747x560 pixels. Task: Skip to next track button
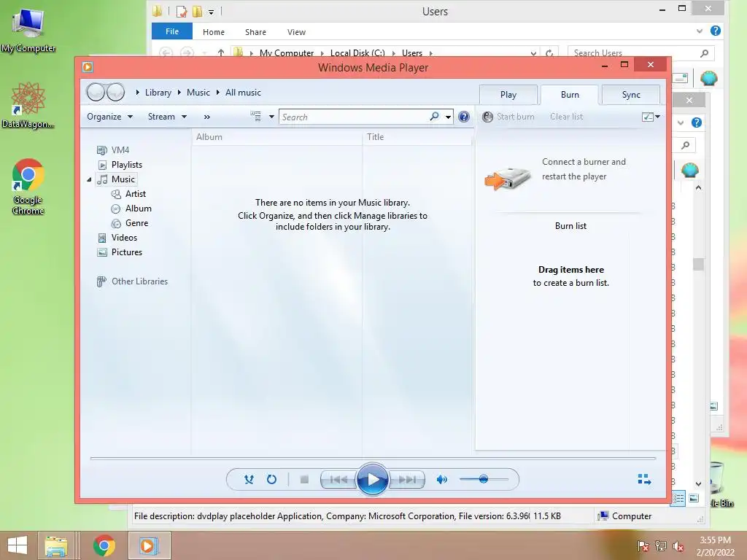pos(407,480)
